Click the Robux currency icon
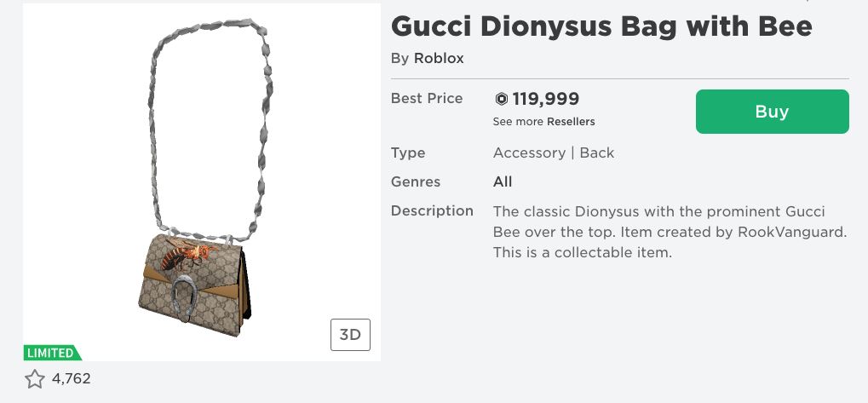 (501, 99)
